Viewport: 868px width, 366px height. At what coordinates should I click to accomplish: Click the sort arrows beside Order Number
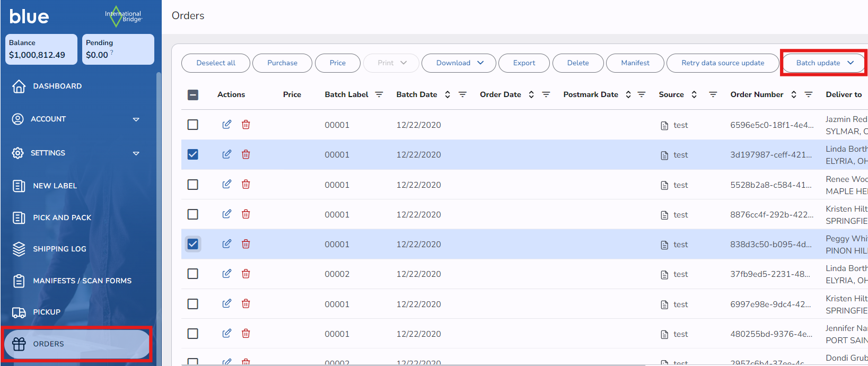tap(794, 94)
